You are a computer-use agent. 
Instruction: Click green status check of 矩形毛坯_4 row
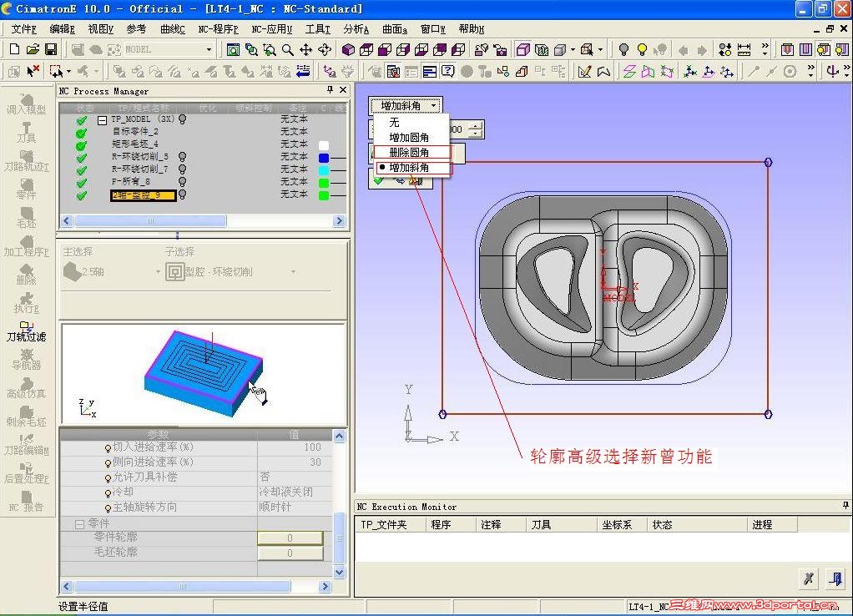[82, 145]
